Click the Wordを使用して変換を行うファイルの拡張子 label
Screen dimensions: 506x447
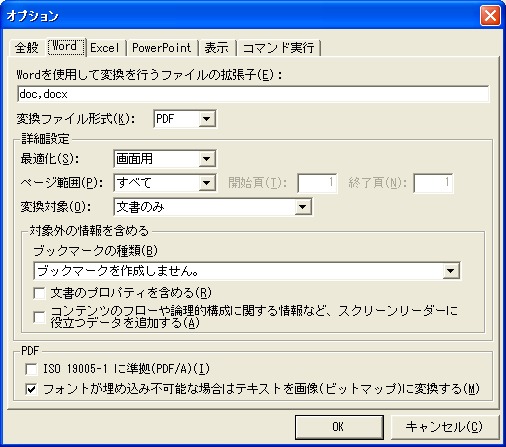[x=149, y=75]
